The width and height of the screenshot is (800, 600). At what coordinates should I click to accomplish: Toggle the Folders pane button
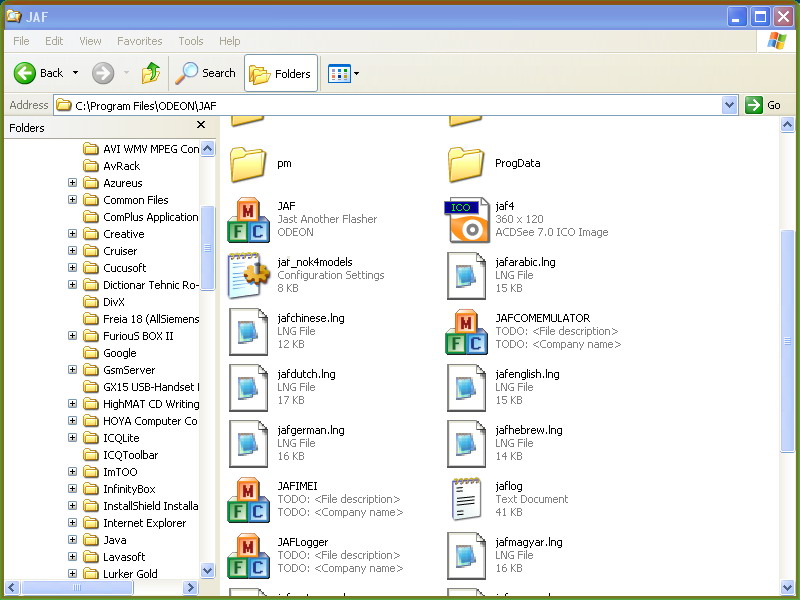pos(281,73)
